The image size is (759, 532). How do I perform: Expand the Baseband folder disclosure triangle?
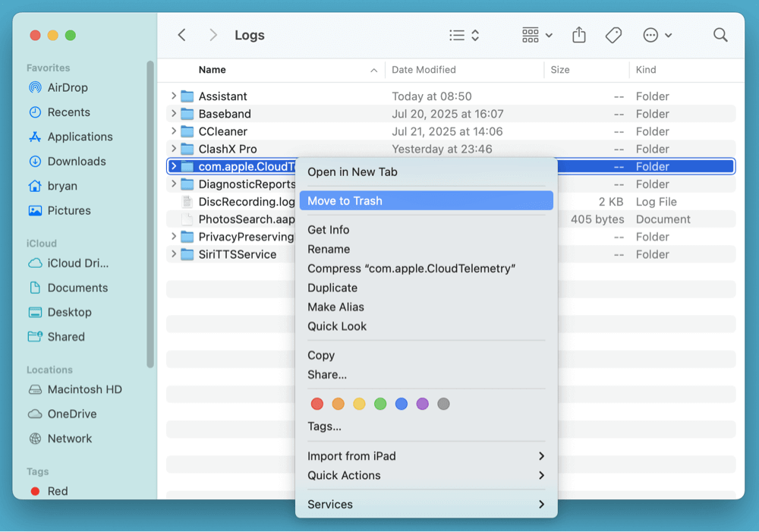coord(173,114)
